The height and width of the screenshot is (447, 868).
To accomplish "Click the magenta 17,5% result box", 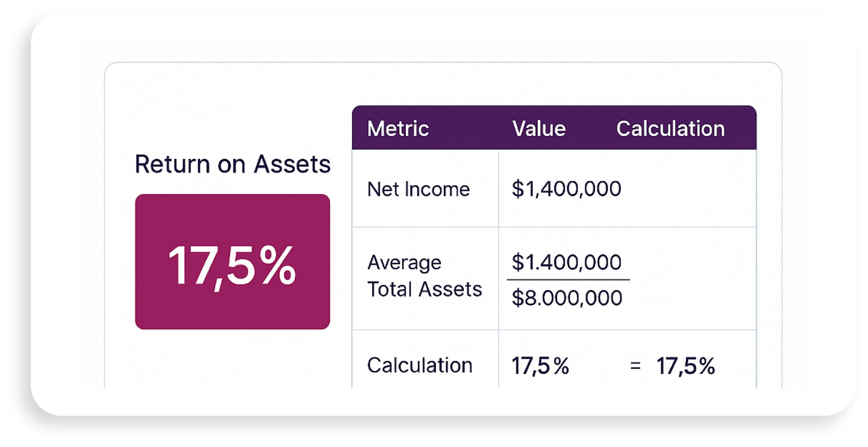I will coord(232,262).
